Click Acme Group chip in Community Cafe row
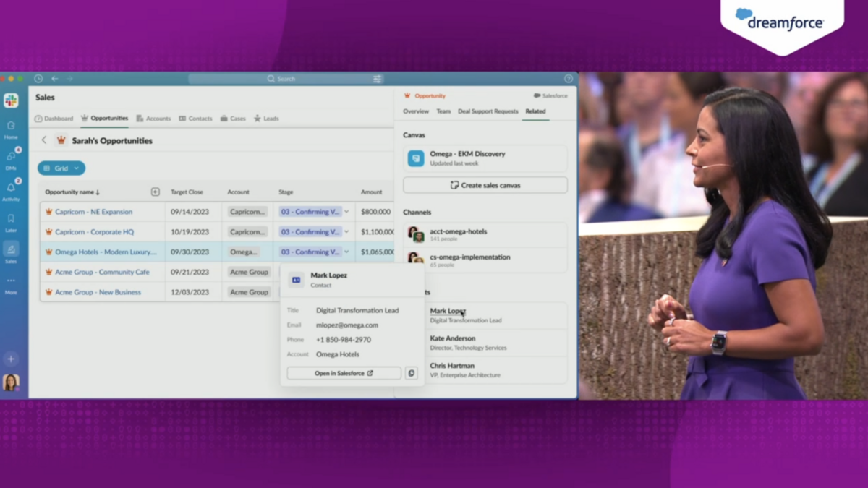Viewport: 868px width, 488px height. pos(249,273)
